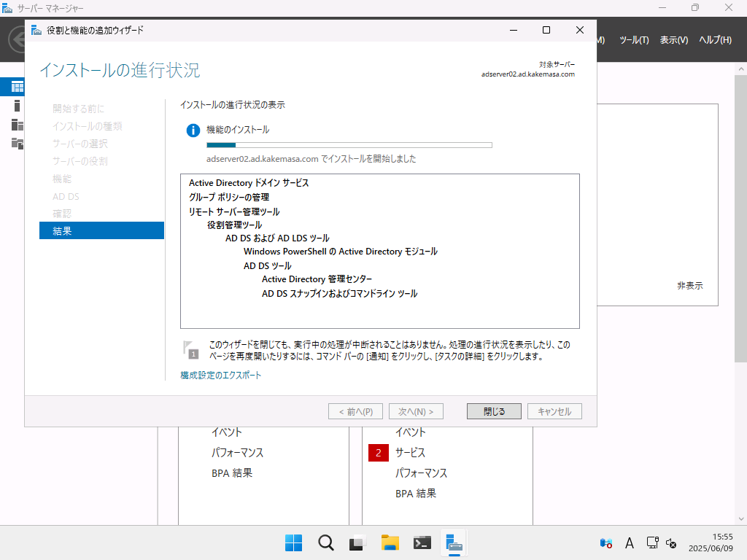Select 'Windows PowerShell の Active Directory モジュール' row
Image resolution: width=747 pixels, height=560 pixels.
[x=341, y=252]
